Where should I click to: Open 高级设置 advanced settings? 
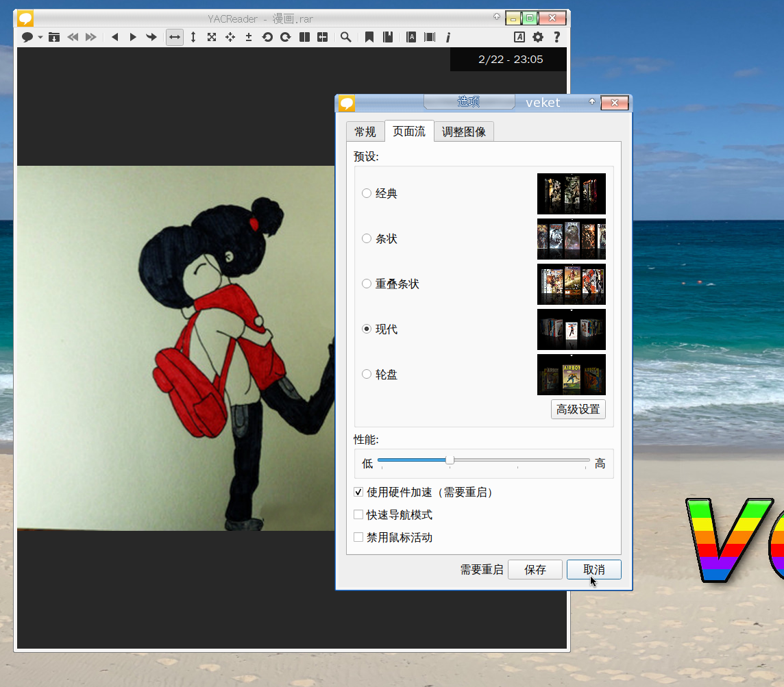(578, 409)
